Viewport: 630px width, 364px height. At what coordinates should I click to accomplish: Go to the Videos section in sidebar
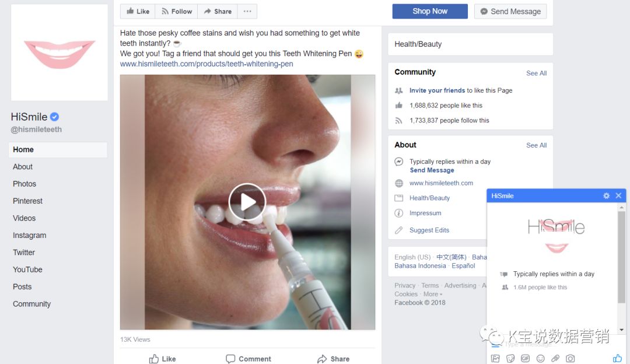(x=24, y=218)
